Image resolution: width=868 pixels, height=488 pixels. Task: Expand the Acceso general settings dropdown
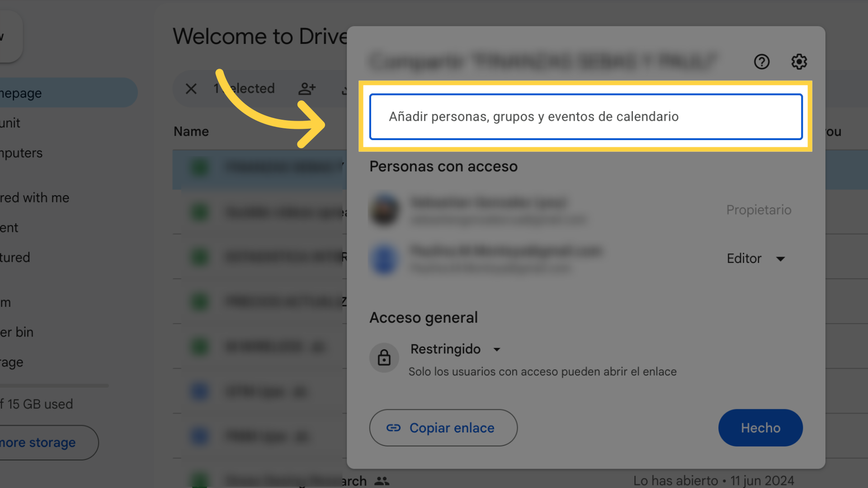tap(454, 349)
